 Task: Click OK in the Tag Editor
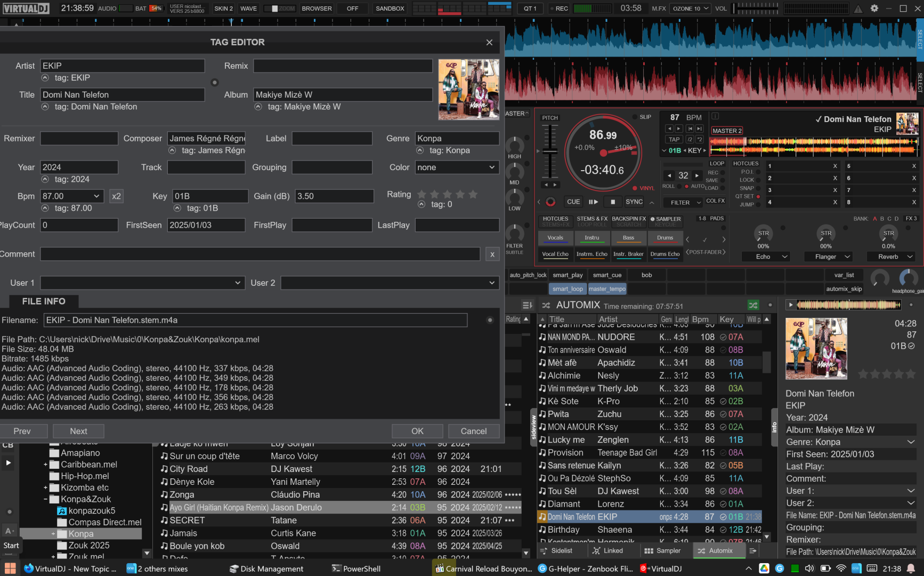[x=417, y=431]
